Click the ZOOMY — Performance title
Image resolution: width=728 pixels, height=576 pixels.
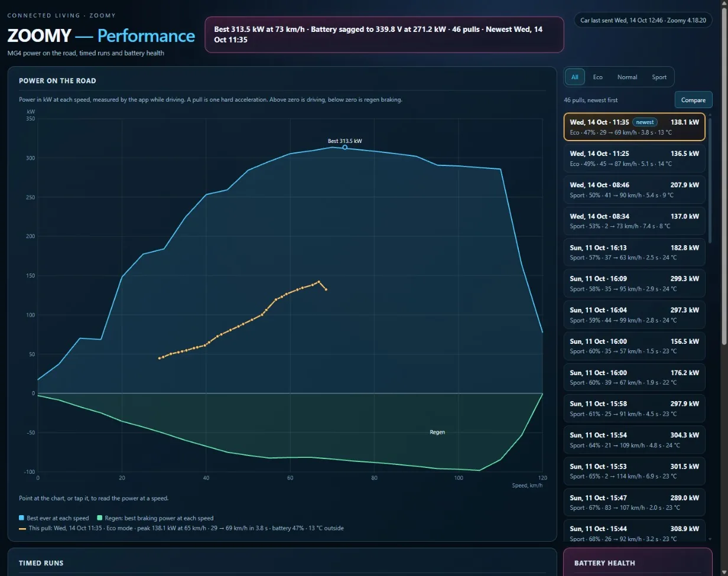click(x=101, y=36)
